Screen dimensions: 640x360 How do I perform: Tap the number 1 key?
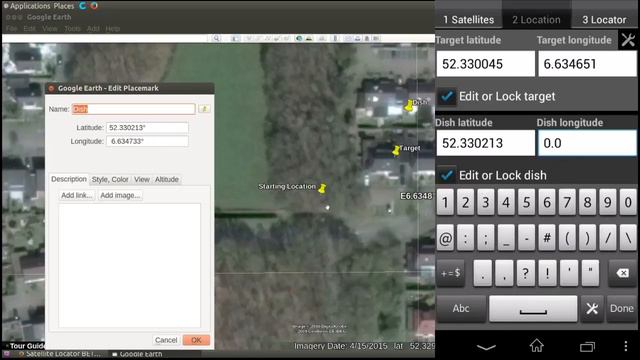[445, 202]
